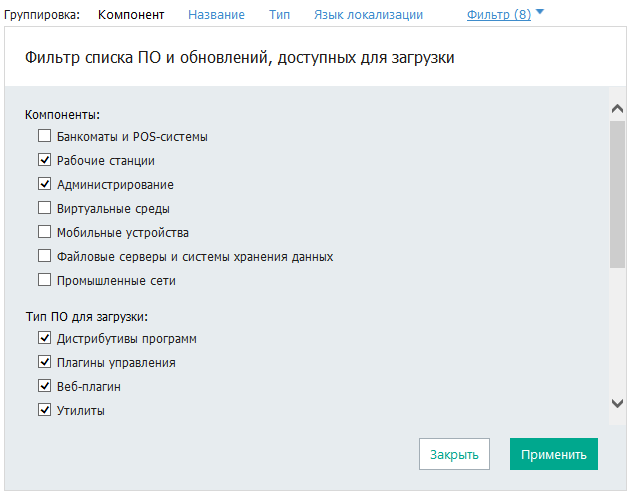Enable the Промышленные сети checkbox
Image resolution: width=631 pixels, height=494 pixels.
point(44,280)
